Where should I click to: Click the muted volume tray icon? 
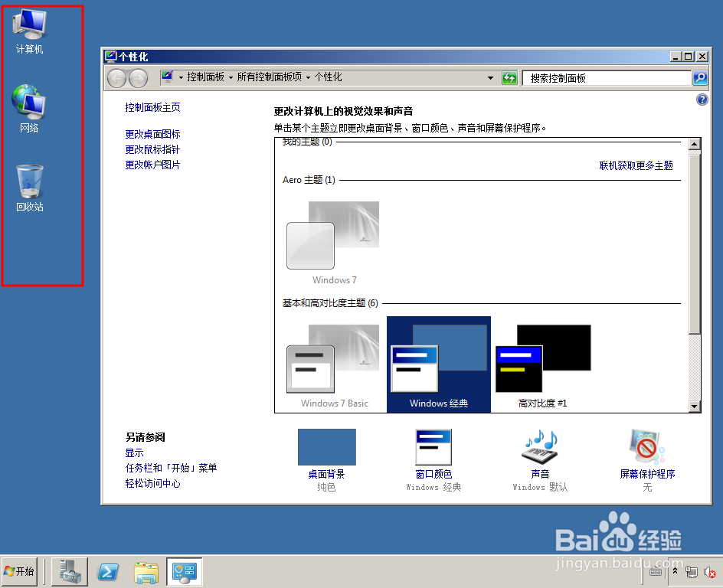click(x=709, y=572)
